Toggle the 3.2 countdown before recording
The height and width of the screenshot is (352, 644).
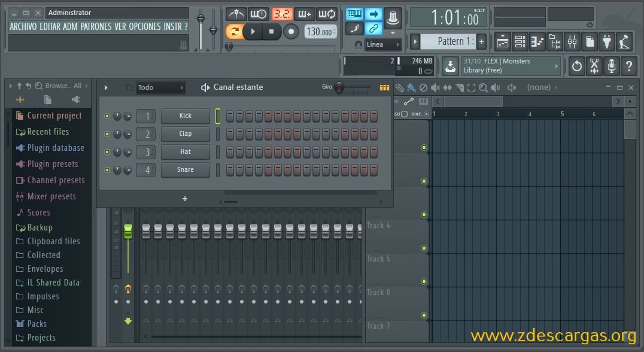click(x=282, y=14)
